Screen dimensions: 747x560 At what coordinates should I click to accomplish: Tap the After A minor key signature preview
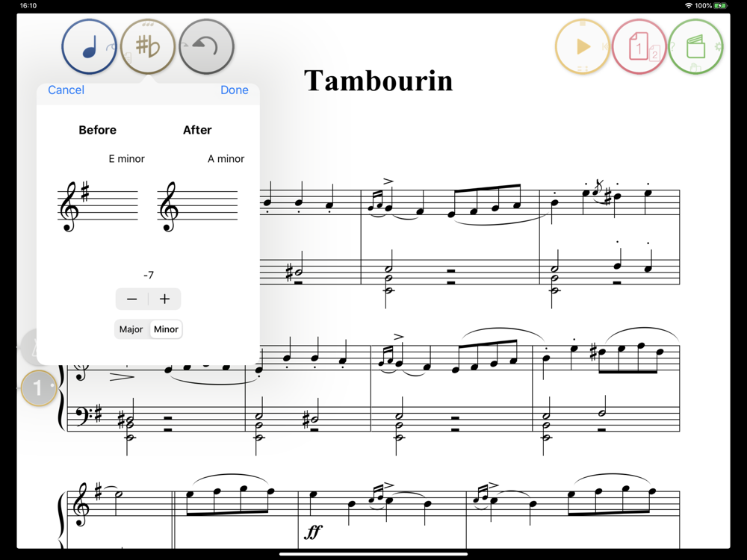coord(198,207)
